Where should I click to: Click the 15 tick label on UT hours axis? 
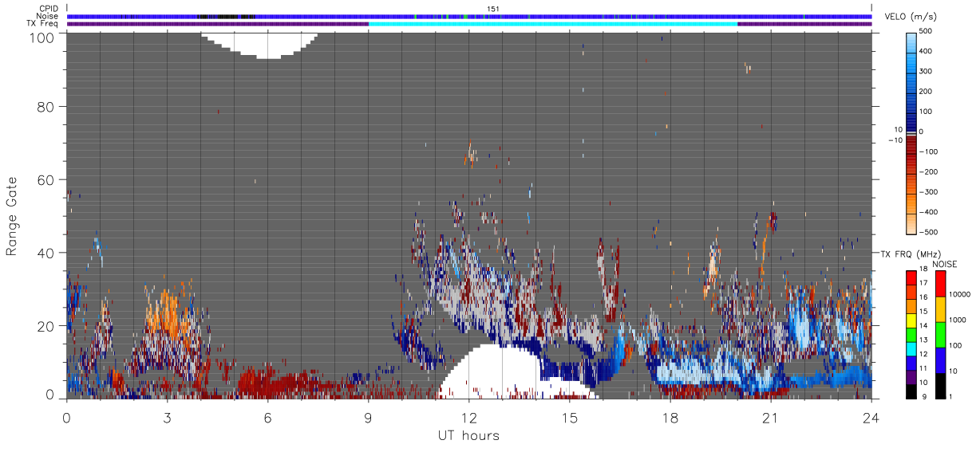tap(570, 418)
